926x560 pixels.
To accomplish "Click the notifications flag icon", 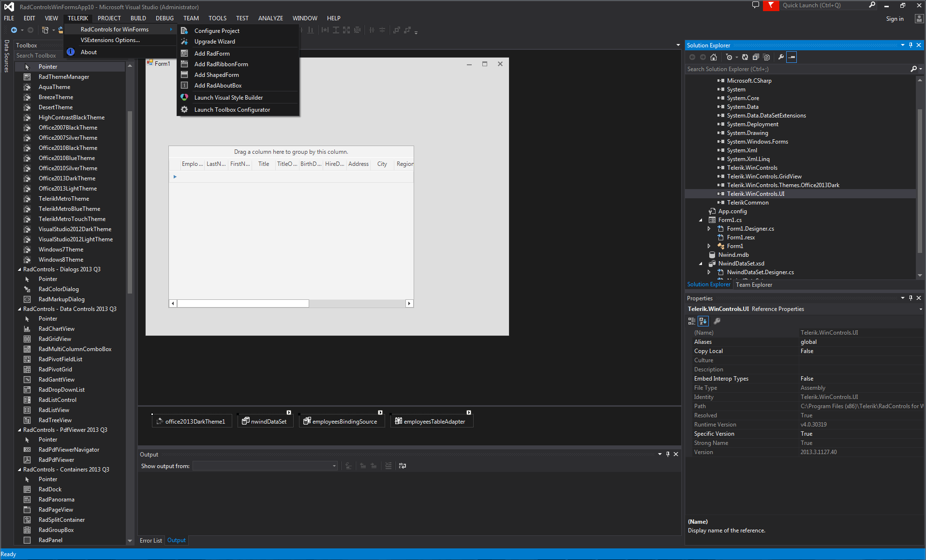I will coord(771,5).
